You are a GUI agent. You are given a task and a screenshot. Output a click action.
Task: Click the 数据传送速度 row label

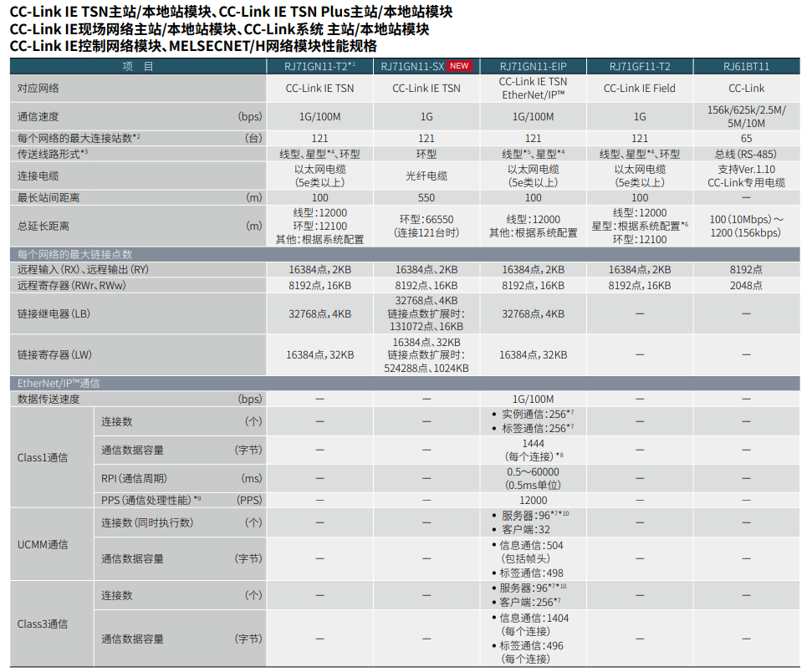coord(49,400)
